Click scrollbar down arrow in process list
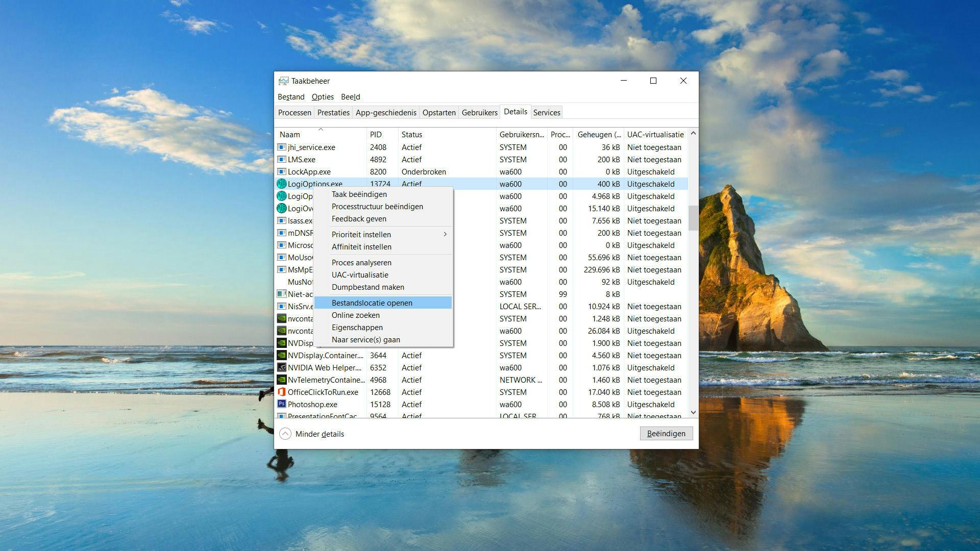This screenshot has width=980, height=551. 693,412
